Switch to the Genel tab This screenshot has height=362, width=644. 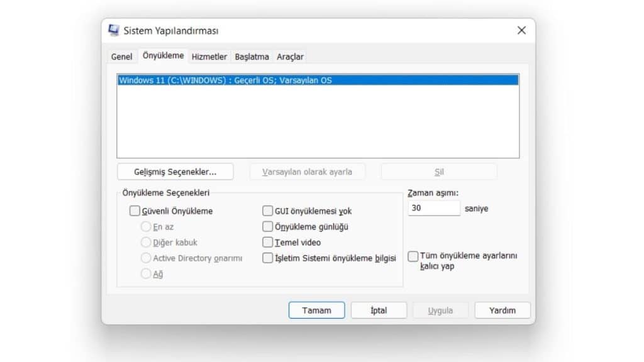[121, 56]
